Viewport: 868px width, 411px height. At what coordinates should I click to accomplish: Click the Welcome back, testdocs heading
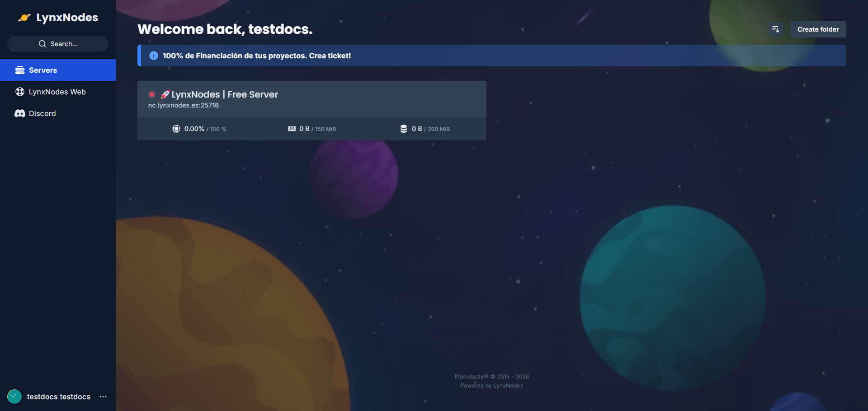pos(225,29)
